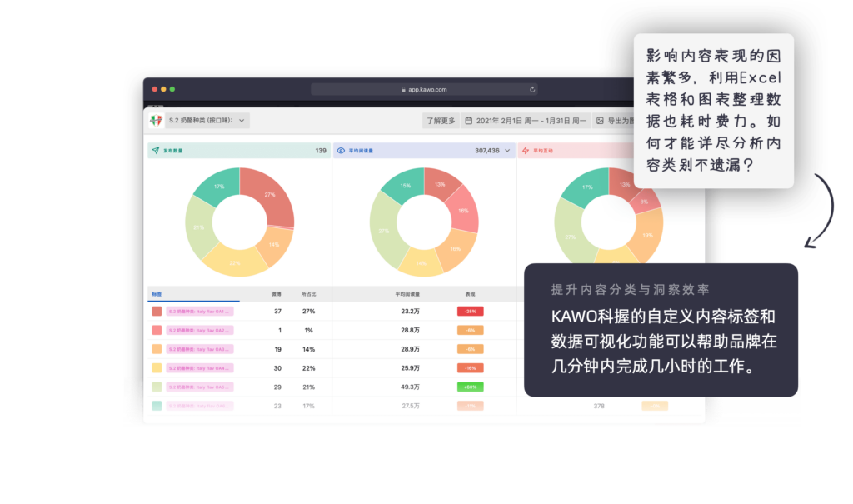Sort by 表现 column header
Screen dimensions: 853x504
[x=470, y=294]
